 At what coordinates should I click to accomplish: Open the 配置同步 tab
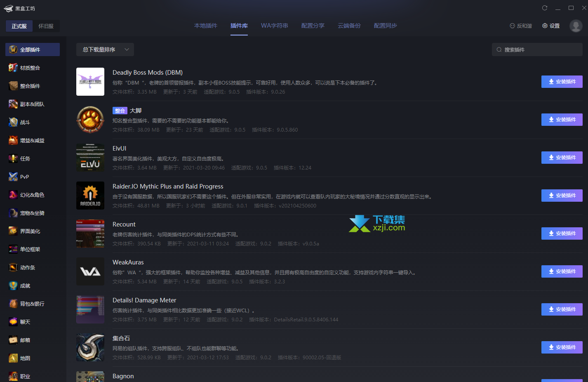pos(386,26)
